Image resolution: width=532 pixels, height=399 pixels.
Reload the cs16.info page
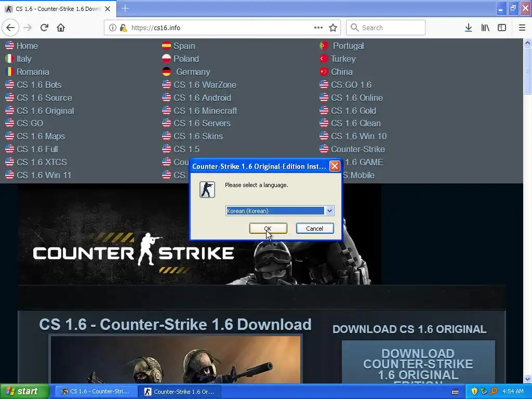tap(44, 28)
